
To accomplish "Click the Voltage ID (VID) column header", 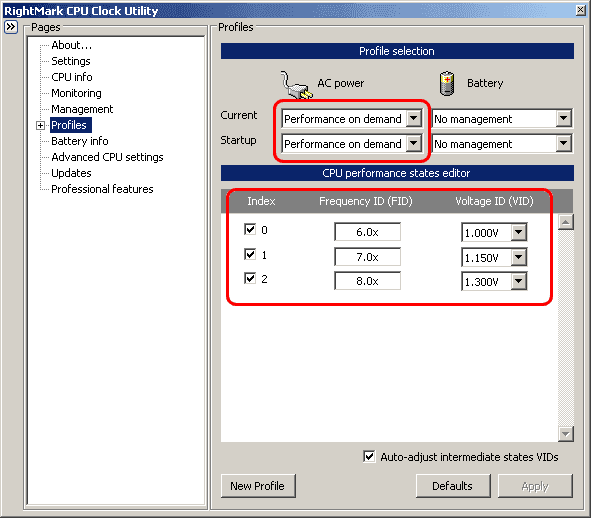I will point(494,201).
